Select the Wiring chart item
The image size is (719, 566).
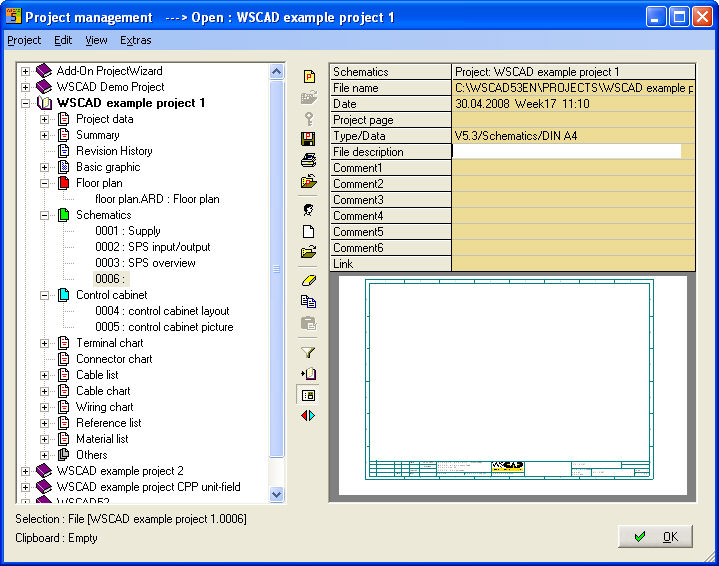(x=105, y=407)
